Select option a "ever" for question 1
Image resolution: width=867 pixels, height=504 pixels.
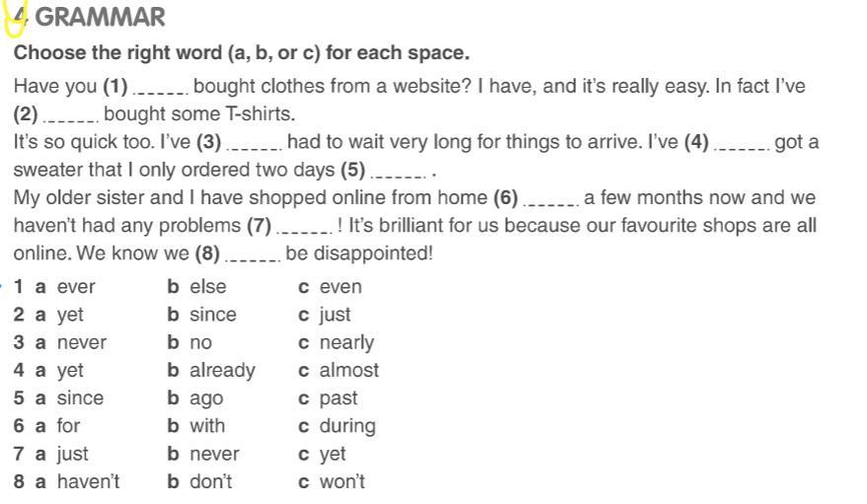(75, 287)
